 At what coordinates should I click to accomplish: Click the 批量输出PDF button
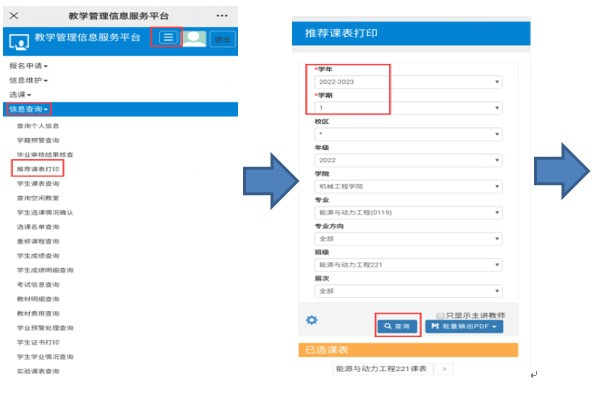(464, 326)
